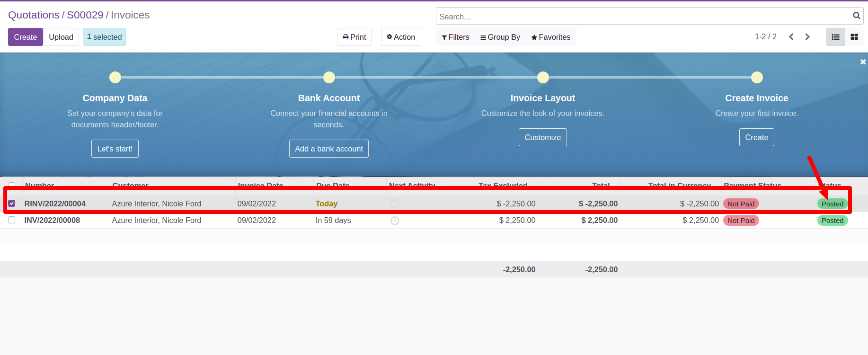Click the Bank Account step dot
The width and height of the screenshot is (868, 355).
329,77
